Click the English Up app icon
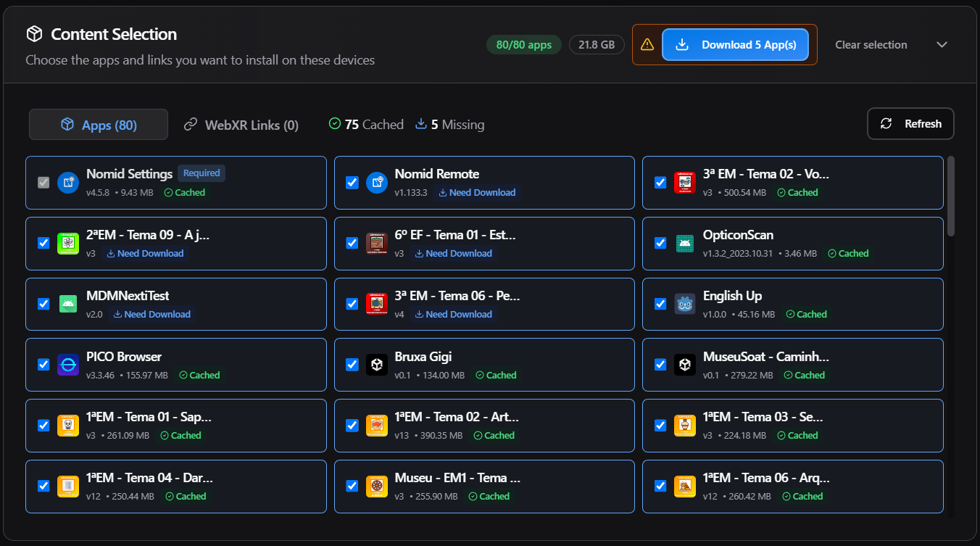This screenshot has height=546, width=980. [685, 304]
